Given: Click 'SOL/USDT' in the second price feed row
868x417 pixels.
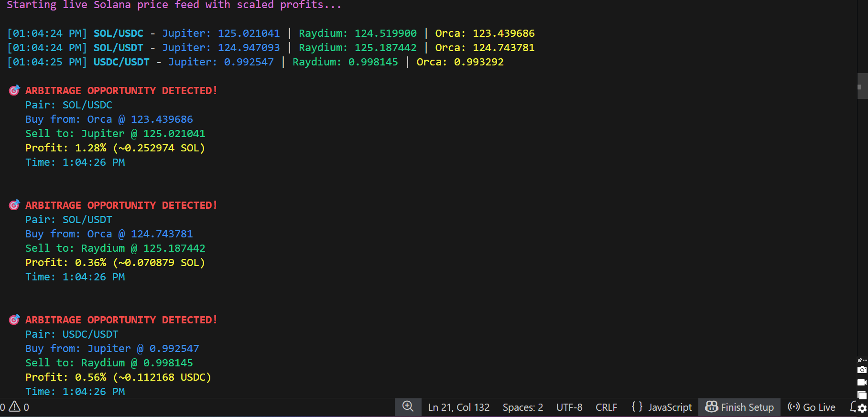Looking at the screenshot, I should [119, 48].
